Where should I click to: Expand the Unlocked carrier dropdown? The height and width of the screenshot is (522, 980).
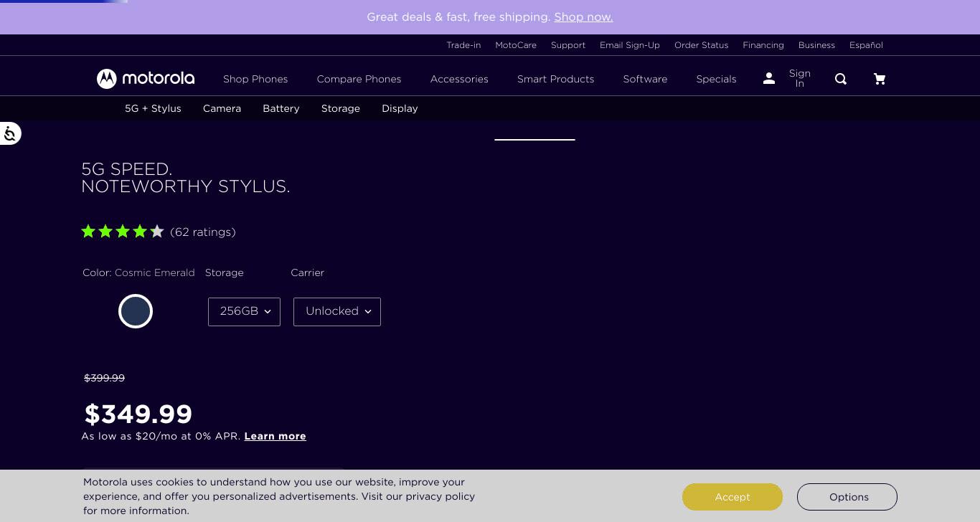pos(337,311)
